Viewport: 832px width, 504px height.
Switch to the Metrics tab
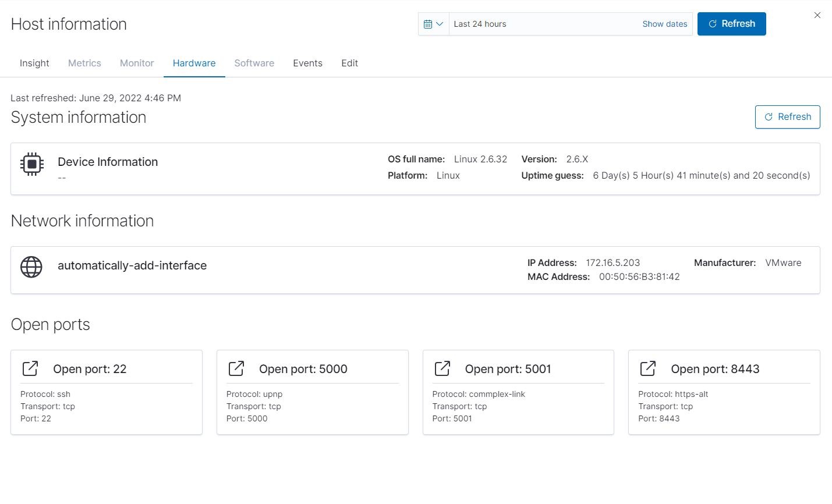point(84,63)
